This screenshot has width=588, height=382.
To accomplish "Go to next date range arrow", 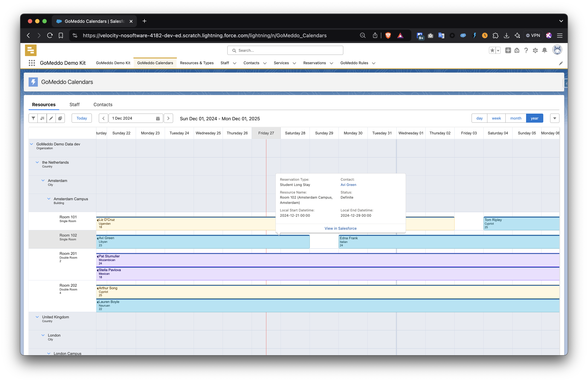I will point(168,118).
